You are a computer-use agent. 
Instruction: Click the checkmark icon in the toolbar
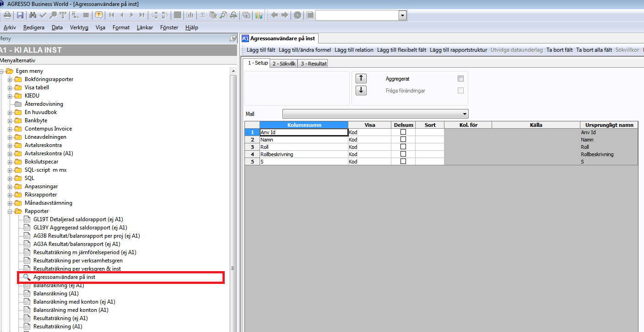[43, 15]
